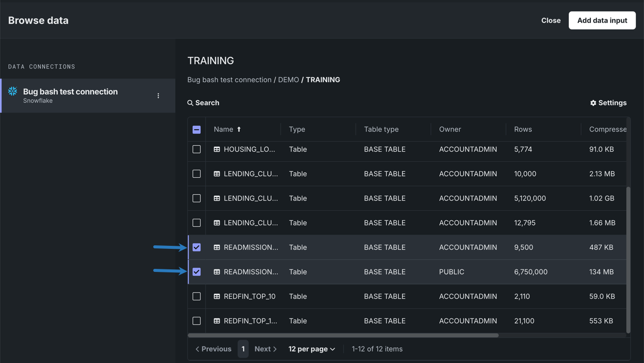
Task: Check the REDFIN_TOP_10 row checkbox
Action: point(197,296)
